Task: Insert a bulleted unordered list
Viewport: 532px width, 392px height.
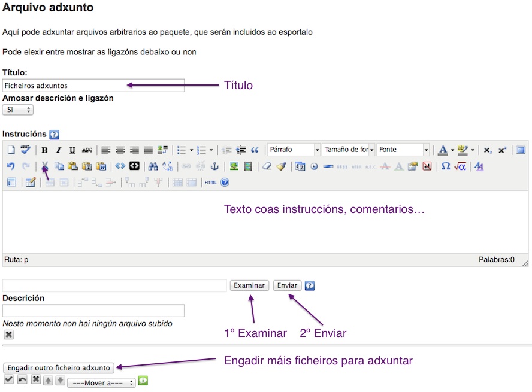Action: coord(182,150)
